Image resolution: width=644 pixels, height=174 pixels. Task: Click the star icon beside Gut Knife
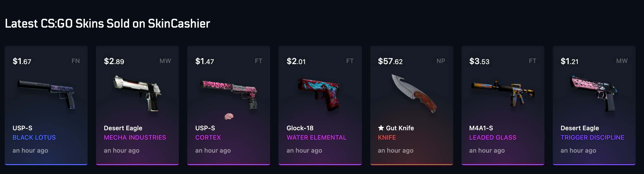tap(381, 128)
